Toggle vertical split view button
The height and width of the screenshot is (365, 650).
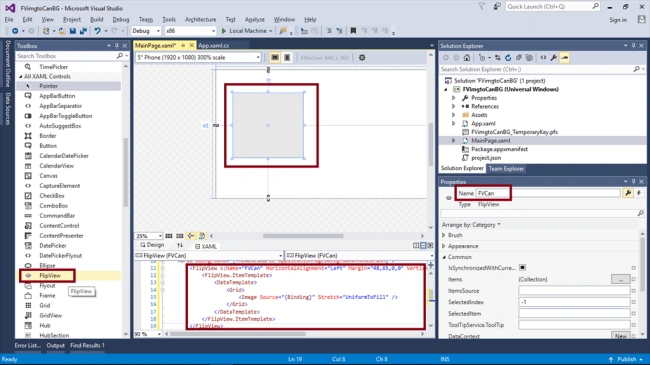[416, 246]
